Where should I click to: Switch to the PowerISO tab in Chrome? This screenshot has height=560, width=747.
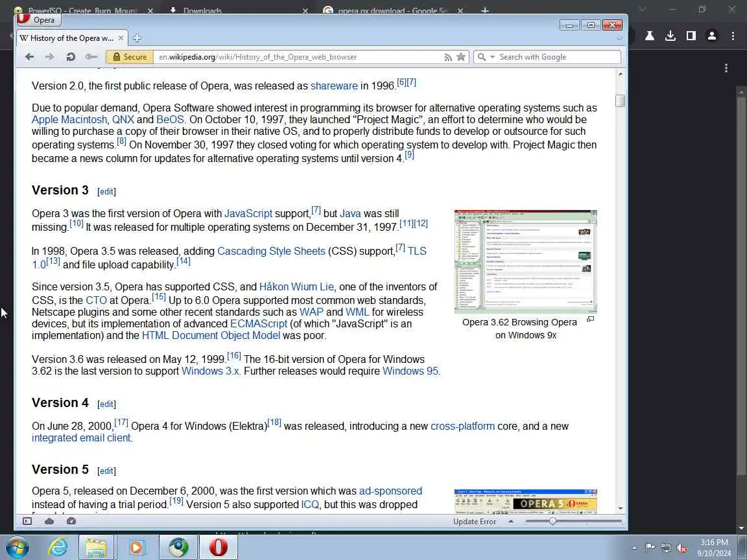pyautogui.click(x=84, y=10)
